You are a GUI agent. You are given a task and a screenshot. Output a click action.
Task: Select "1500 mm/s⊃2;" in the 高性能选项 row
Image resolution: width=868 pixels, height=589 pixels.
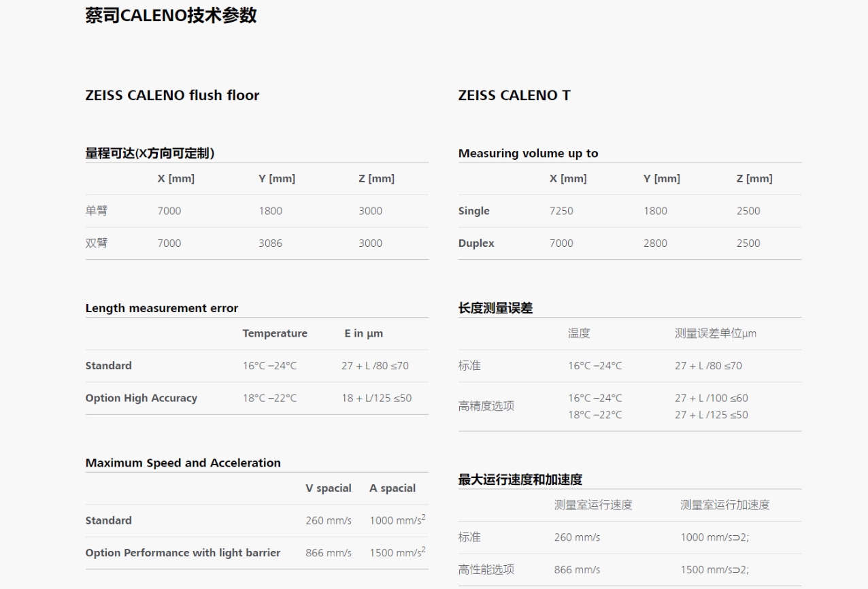tap(714, 570)
